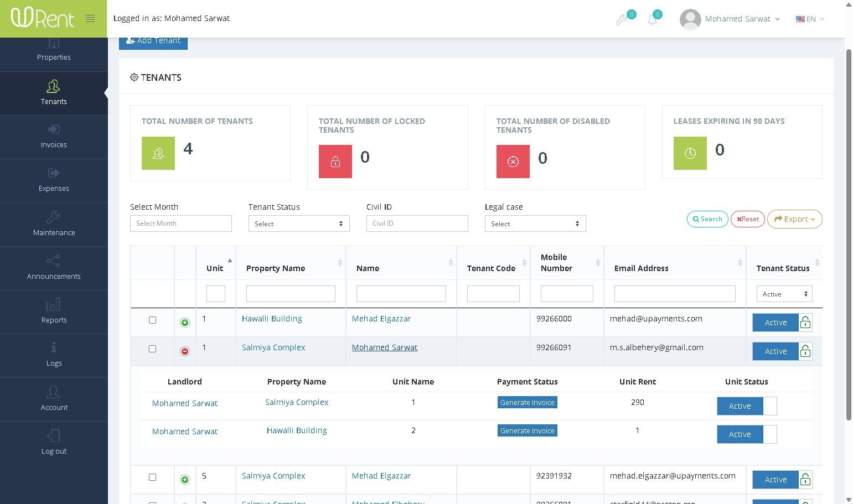Open the Legal case Select dropdown
Screen dimensions: 853x504
pos(535,224)
